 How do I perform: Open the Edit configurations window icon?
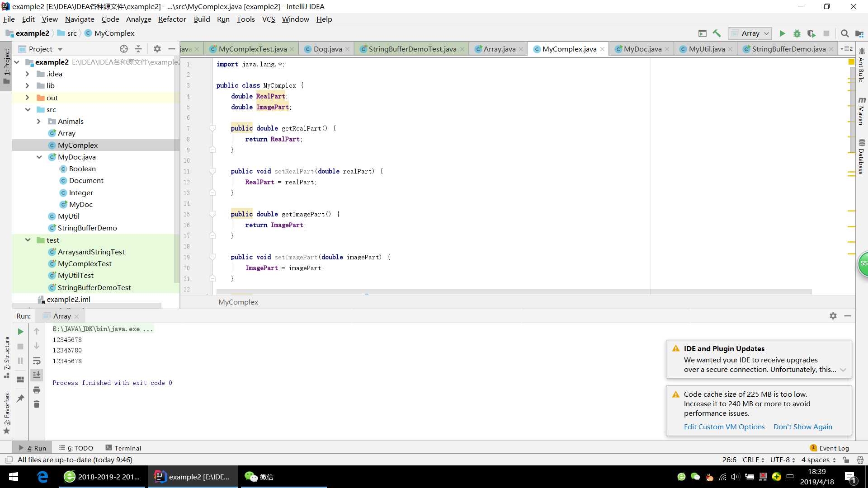click(x=702, y=33)
